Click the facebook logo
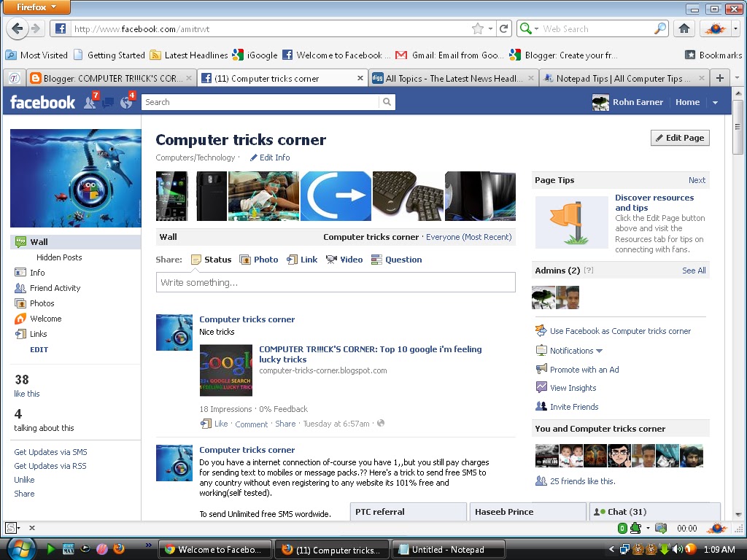The height and width of the screenshot is (560, 747). tap(42, 102)
